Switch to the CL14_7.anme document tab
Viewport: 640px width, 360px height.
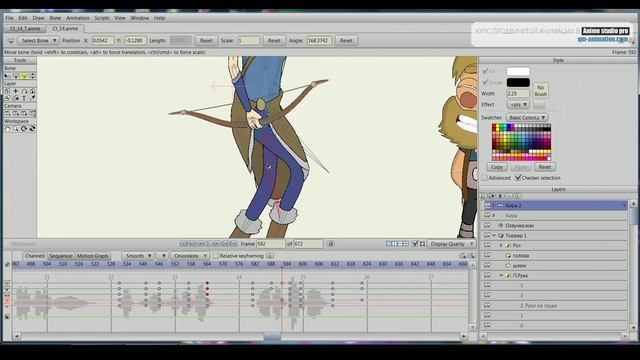click(25, 29)
